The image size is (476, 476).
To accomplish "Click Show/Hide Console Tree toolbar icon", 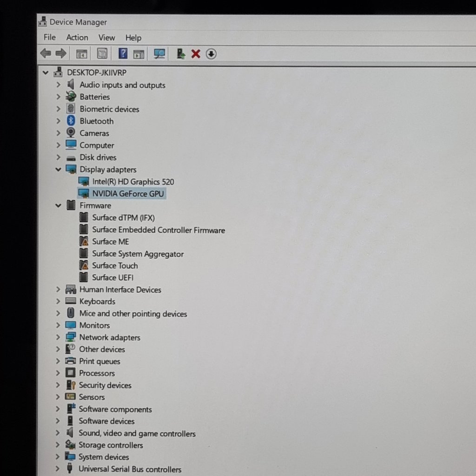I will pyautogui.click(x=81, y=54).
